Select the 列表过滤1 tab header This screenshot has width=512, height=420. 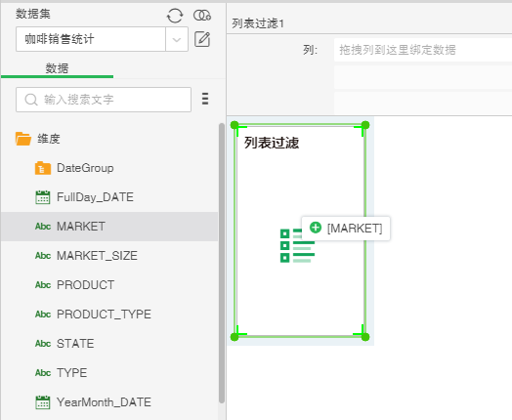point(258,23)
